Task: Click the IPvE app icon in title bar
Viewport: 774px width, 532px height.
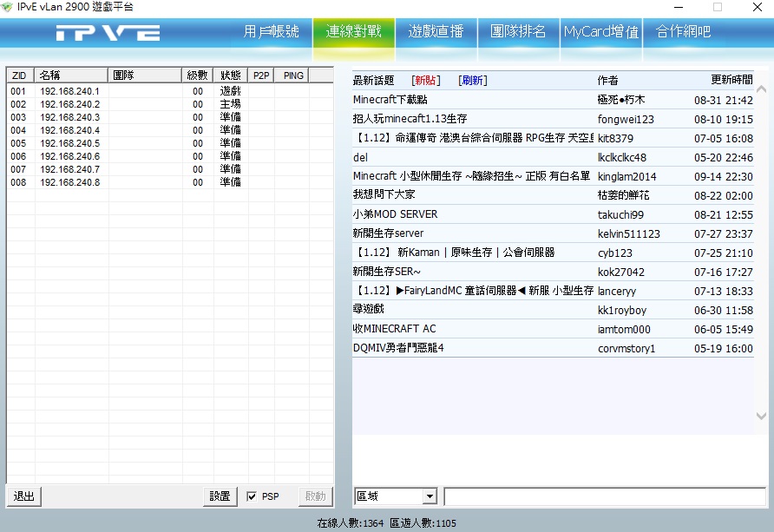Action: point(9,7)
